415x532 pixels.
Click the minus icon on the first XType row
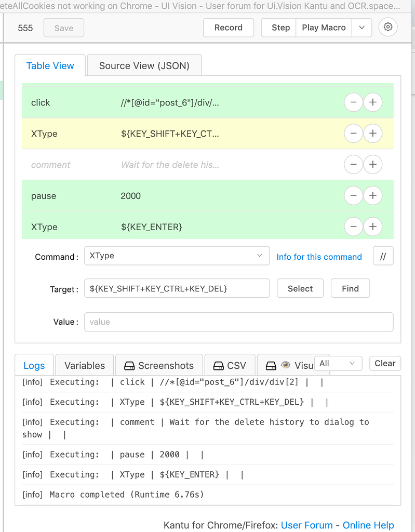(x=353, y=134)
